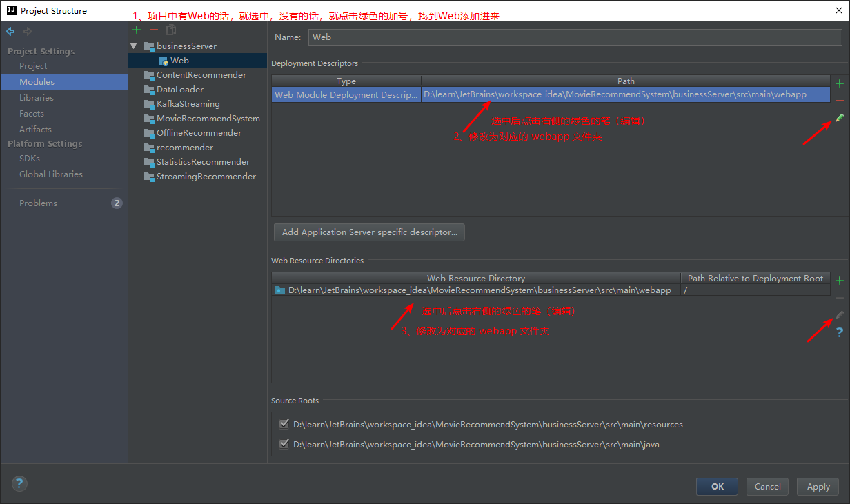Viewport: 850px width, 504px height.
Task: Click the green plus to add a deployment descriptor
Action: click(839, 83)
